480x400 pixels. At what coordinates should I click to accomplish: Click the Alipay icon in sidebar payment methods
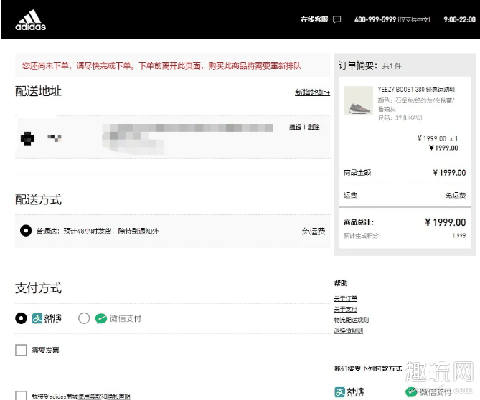point(339,392)
